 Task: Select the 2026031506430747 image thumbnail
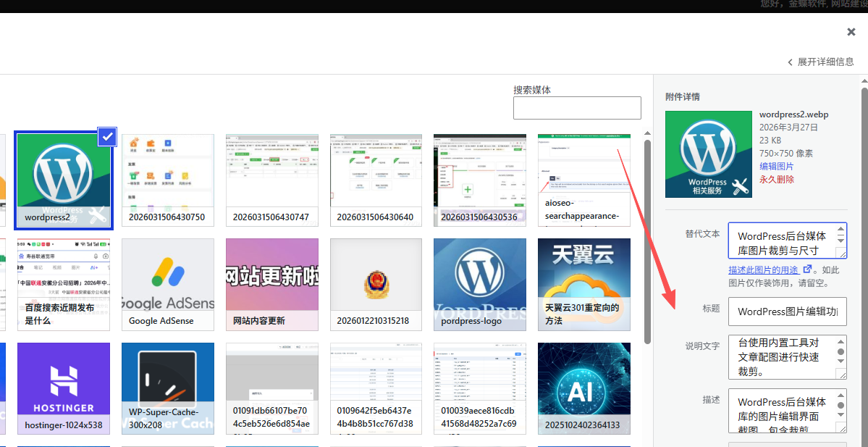271,180
